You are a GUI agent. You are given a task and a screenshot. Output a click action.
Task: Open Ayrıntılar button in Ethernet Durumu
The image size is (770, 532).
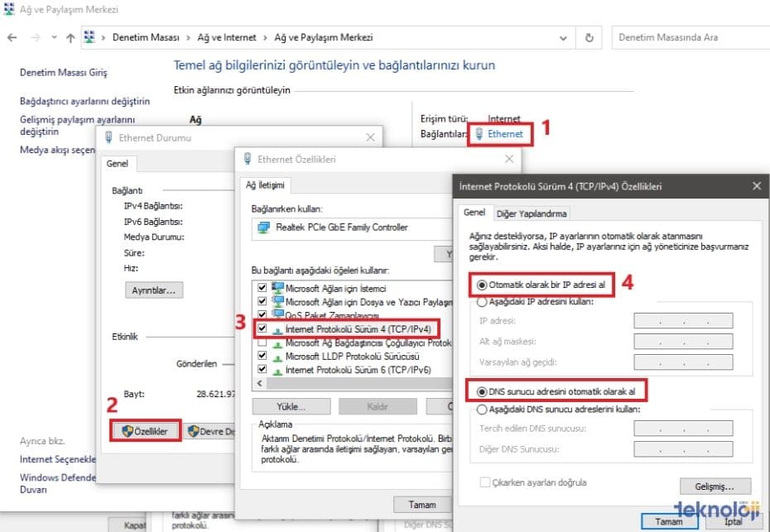(x=154, y=290)
